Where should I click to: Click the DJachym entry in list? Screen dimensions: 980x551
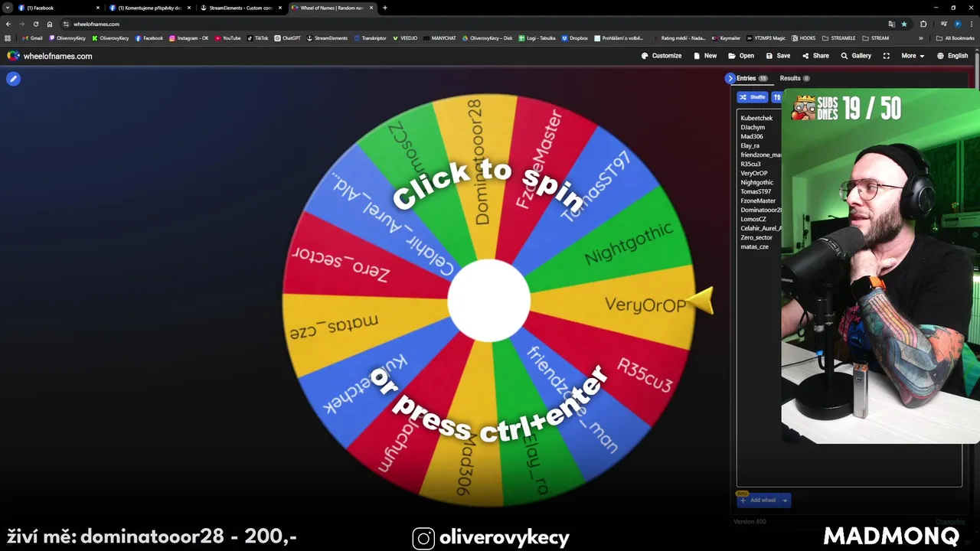click(x=753, y=127)
